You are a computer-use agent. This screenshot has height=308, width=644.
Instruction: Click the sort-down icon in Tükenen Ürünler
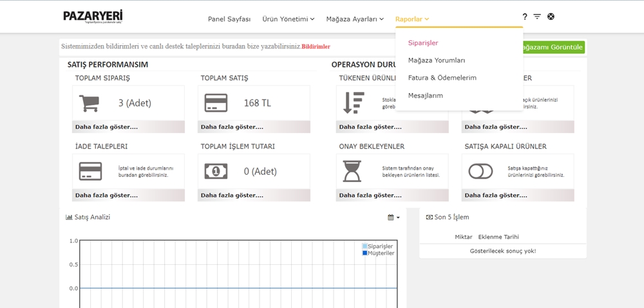[x=354, y=103]
